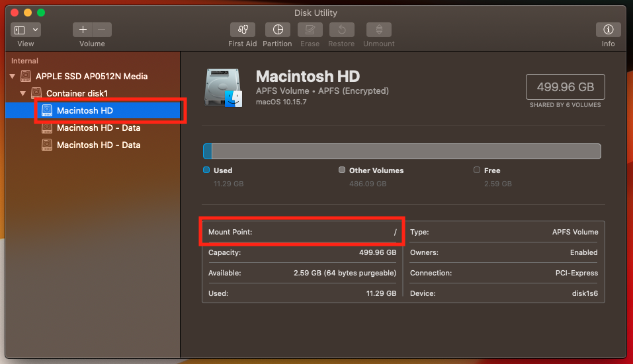Click the 486.09 GB Other Volumes amount
This screenshot has width=633, height=364.
368,184
